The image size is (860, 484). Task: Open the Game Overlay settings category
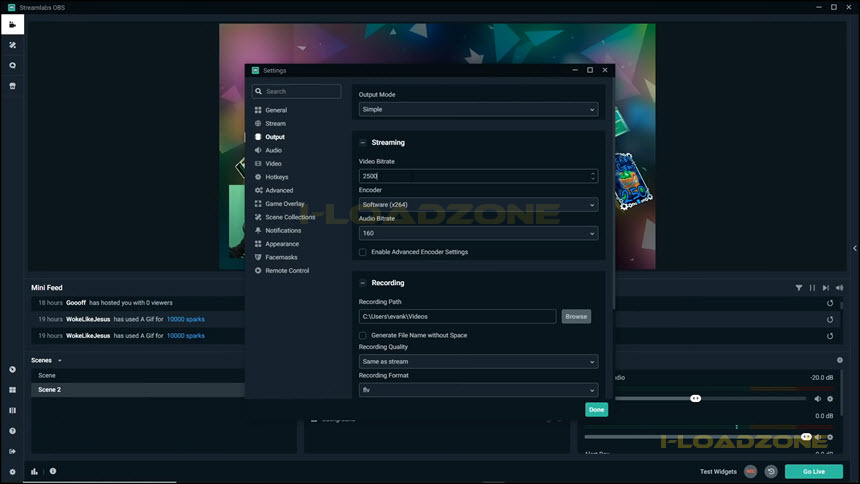pos(285,204)
